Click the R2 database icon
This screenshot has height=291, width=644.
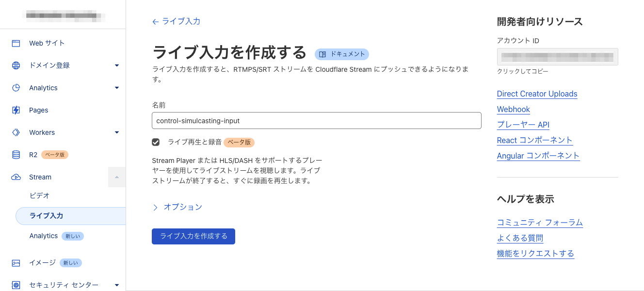(16, 155)
